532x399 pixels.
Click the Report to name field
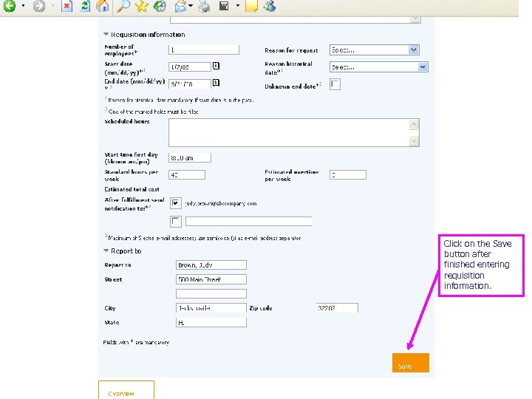coord(211,265)
